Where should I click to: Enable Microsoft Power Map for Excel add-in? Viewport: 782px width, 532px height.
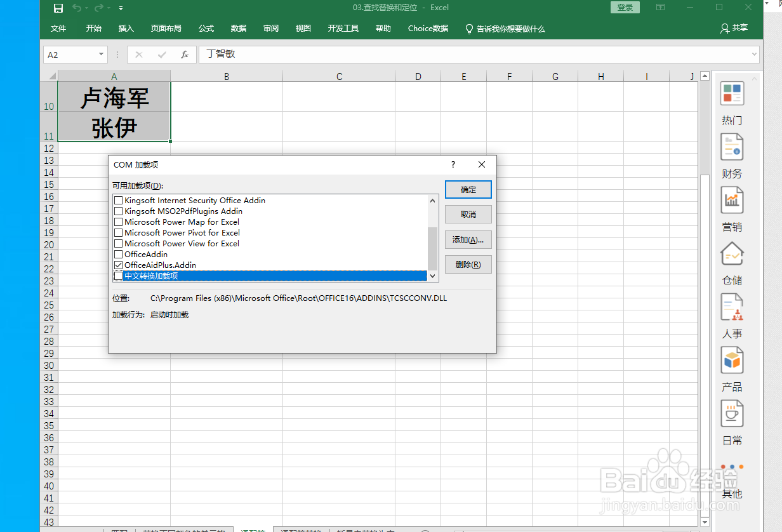click(x=118, y=222)
